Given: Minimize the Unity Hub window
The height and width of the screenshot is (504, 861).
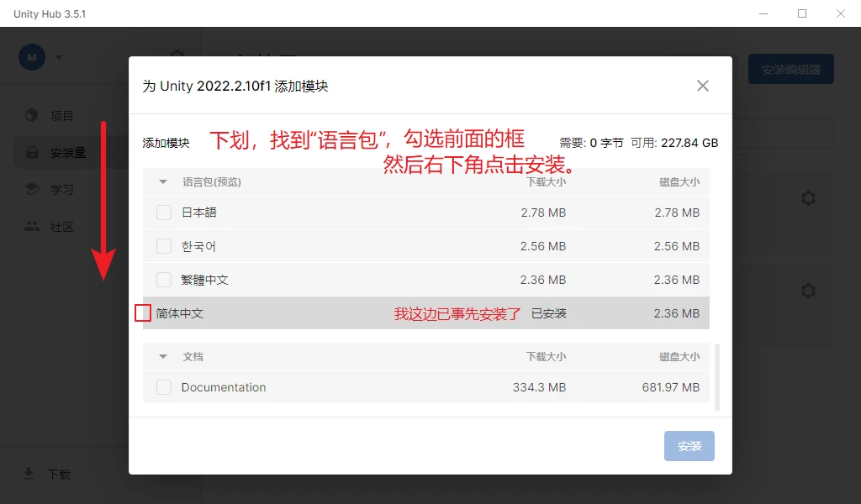Looking at the screenshot, I should click(x=763, y=13).
